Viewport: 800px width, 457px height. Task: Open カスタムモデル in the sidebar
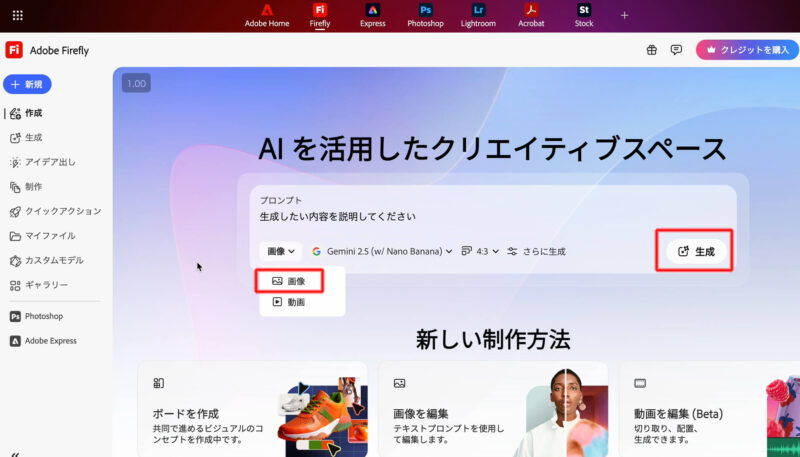click(47, 260)
